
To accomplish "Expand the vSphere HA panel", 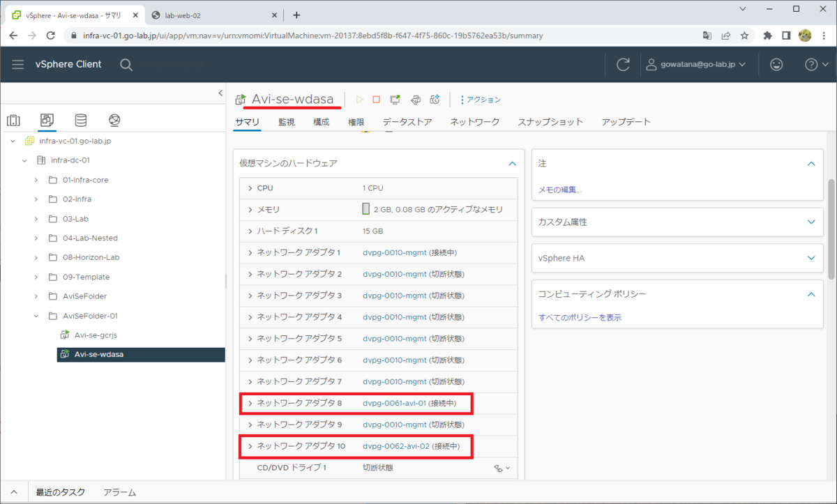I will (810, 258).
